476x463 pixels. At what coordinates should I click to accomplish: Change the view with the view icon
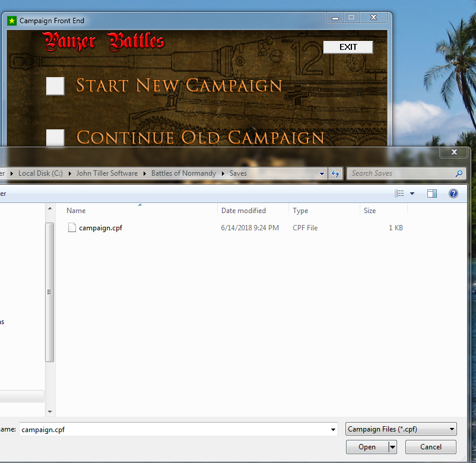coord(399,194)
